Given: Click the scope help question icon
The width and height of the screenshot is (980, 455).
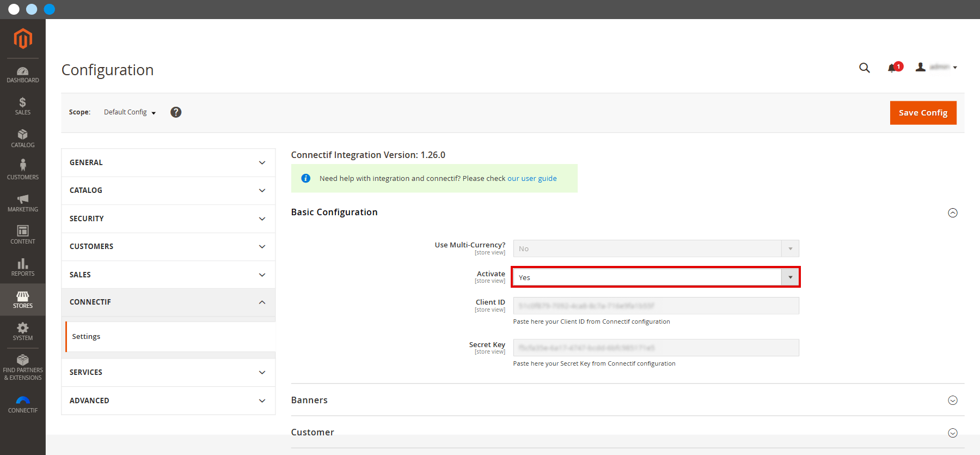Looking at the screenshot, I should pos(176,112).
